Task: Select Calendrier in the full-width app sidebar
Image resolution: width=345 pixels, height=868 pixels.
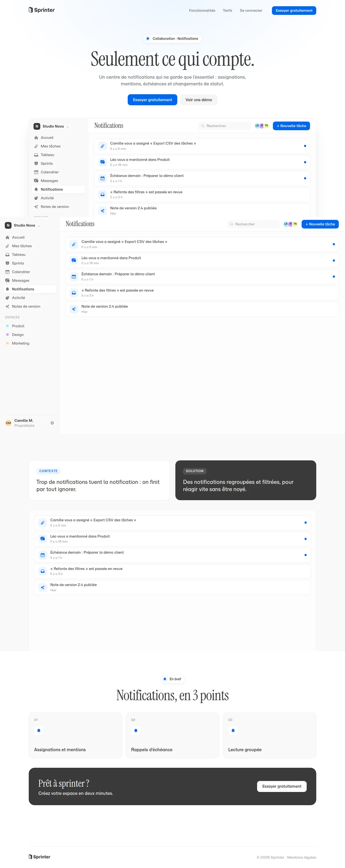Action: tap(30, 272)
